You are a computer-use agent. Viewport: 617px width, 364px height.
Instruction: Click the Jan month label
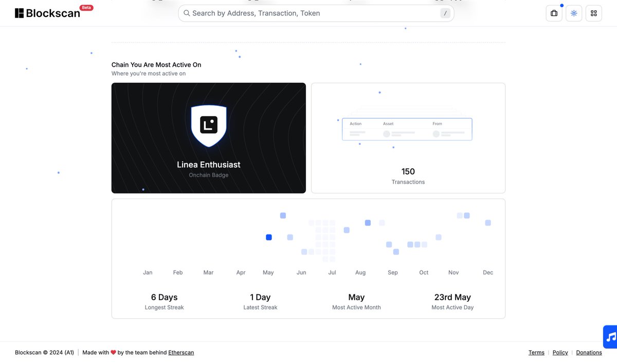[x=148, y=272]
